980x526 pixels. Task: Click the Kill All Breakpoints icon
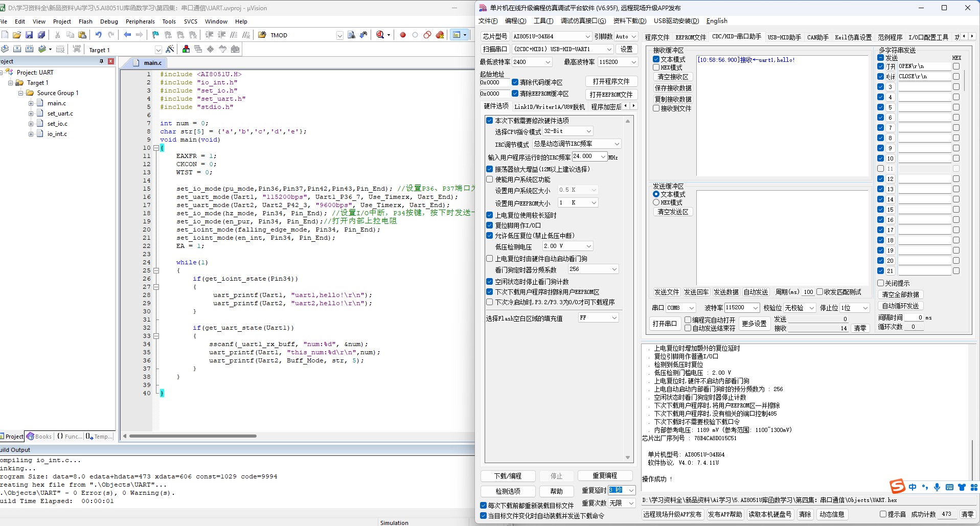click(440, 35)
